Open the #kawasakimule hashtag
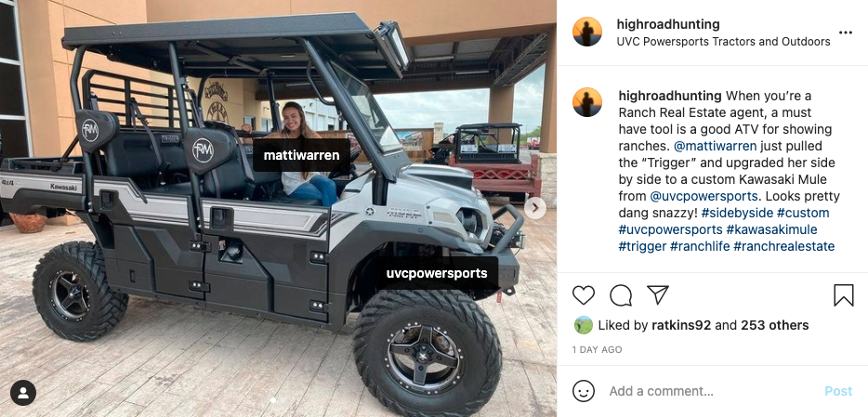Screen dimensions: 868x417 [771, 229]
